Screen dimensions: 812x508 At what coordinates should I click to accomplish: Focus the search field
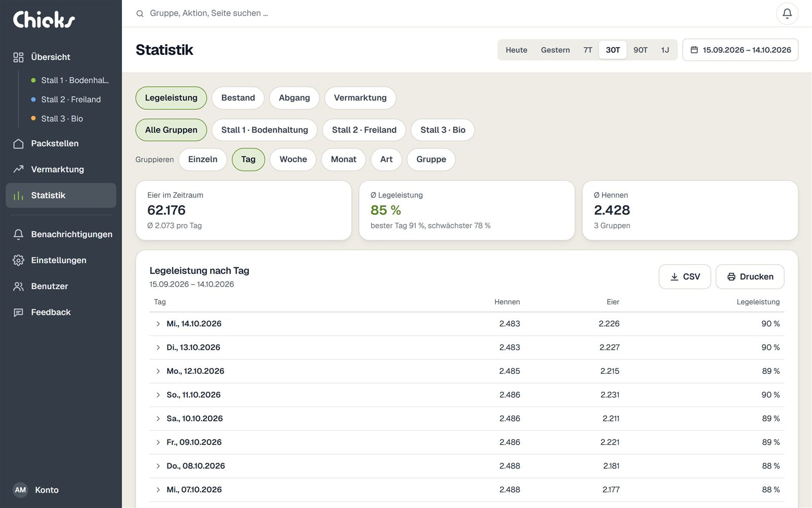(452, 13)
